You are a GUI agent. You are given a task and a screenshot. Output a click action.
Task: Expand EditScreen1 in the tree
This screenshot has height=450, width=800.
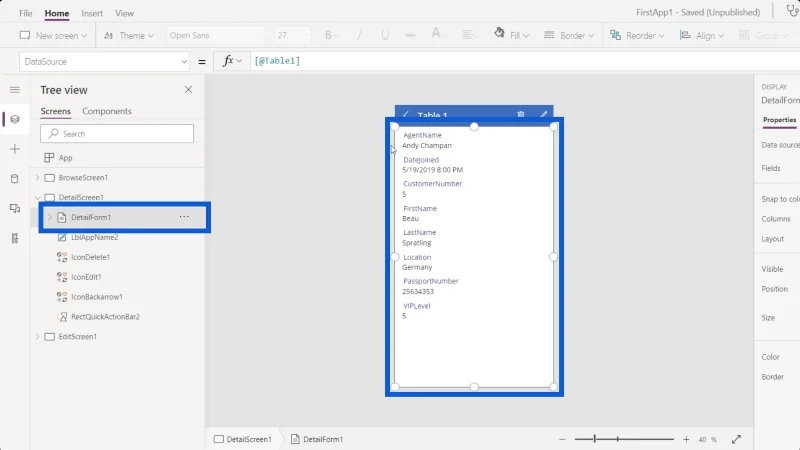(x=37, y=337)
